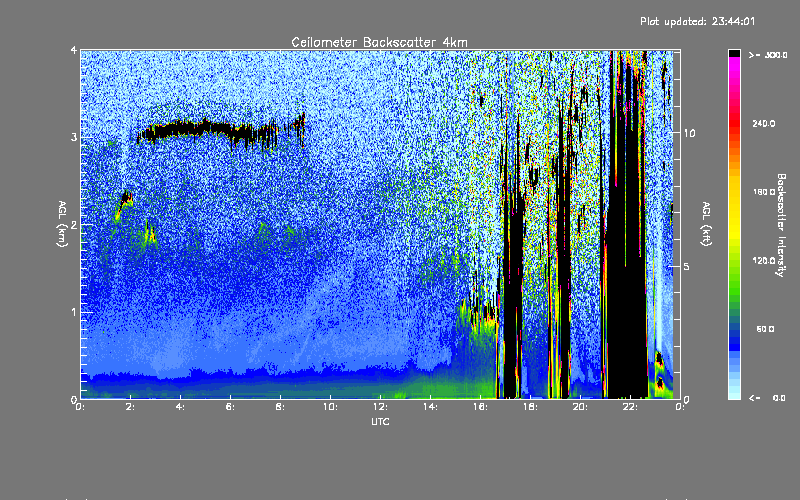The height and width of the screenshot is (500, 800).
Task: Click the left 'AGL (km)' axis label
Action: [x=62, y=224]
